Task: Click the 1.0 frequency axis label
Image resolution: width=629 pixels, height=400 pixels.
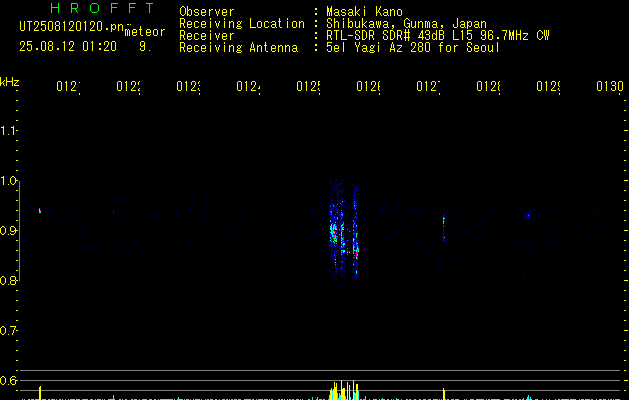Action: tap(9, 181)
